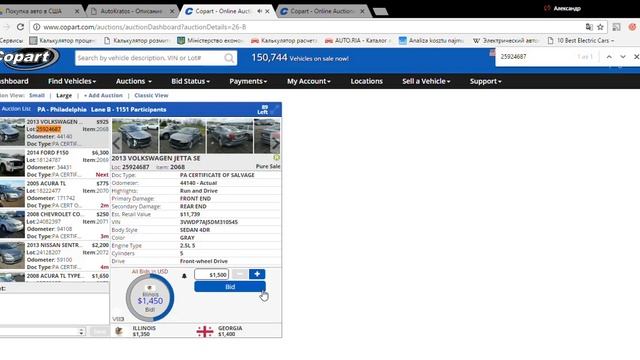This screenshot has width=640, height=360.
Task: Click the + Add Auction link
Action: (x=103, y=96)
